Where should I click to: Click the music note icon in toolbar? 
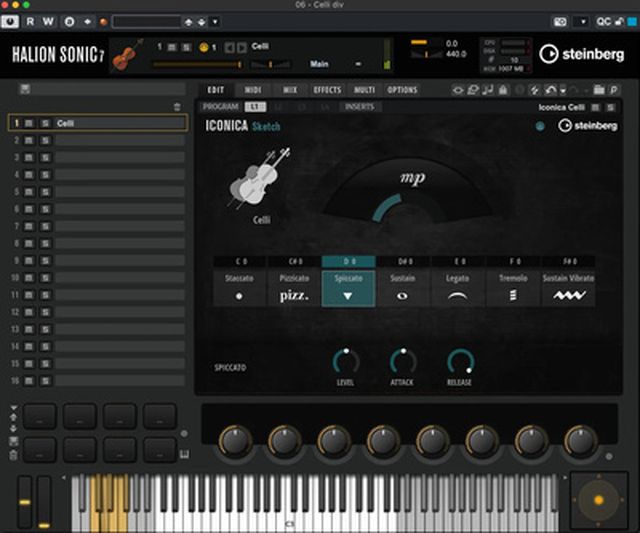[x=488, y=90]
